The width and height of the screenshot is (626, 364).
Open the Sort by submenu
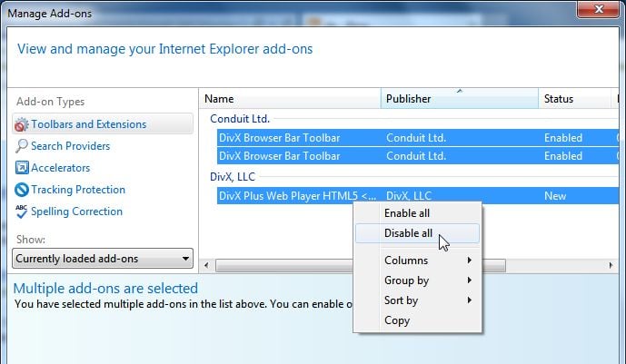(x=417, y=300)
